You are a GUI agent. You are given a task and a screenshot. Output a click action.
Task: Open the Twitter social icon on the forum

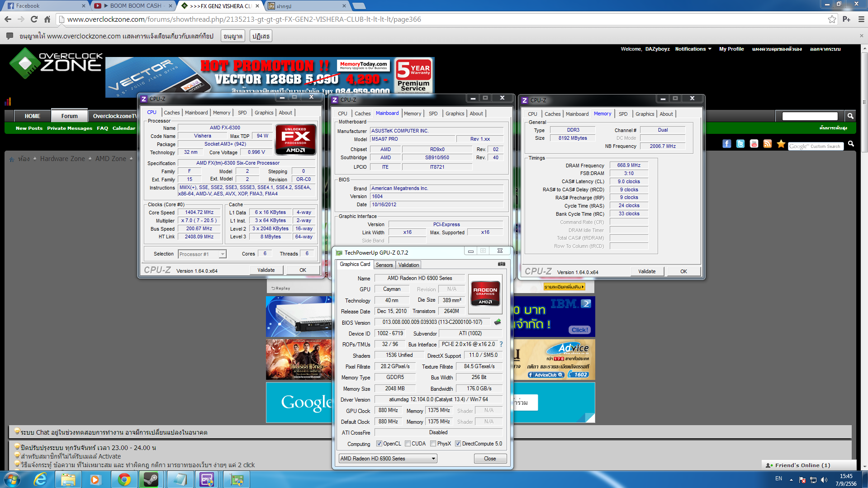(740, 144)
